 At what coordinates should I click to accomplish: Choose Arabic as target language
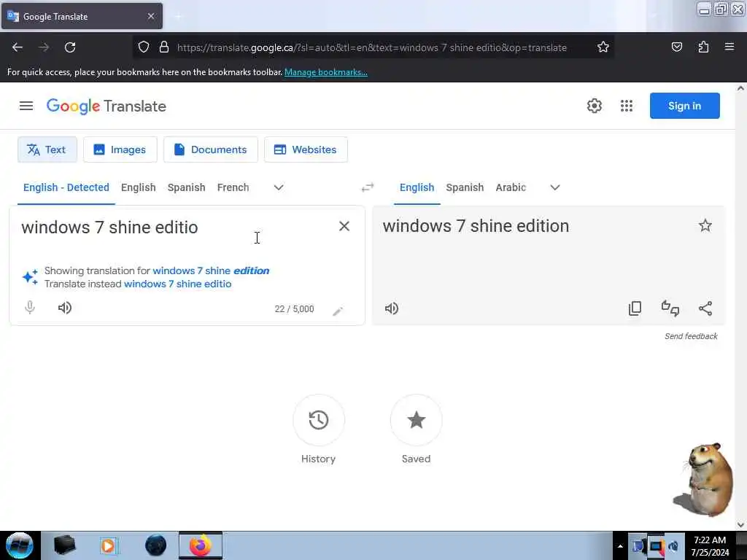(511, 187)
